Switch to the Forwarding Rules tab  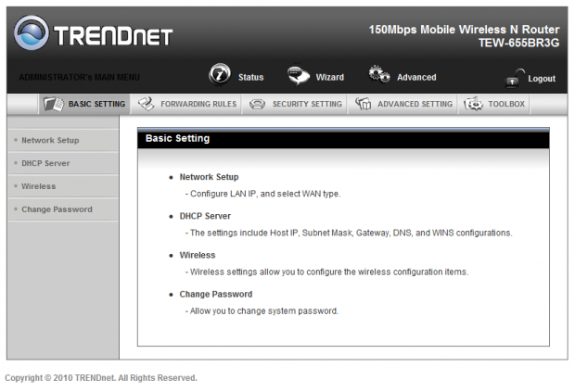(187, 104)
